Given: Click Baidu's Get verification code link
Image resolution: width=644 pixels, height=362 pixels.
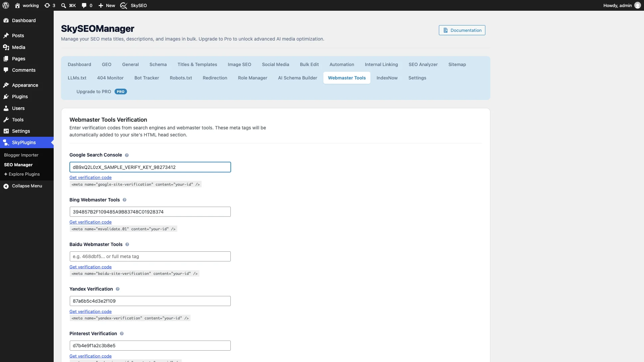Looking at the screenshot, I should [x=91, y=267].
